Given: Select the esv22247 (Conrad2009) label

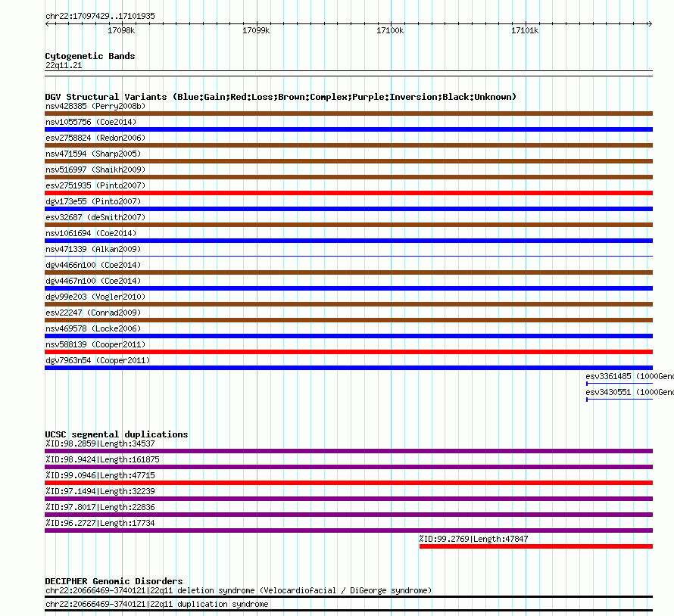Looking at the screenshot, I should [x=93, y=313].
